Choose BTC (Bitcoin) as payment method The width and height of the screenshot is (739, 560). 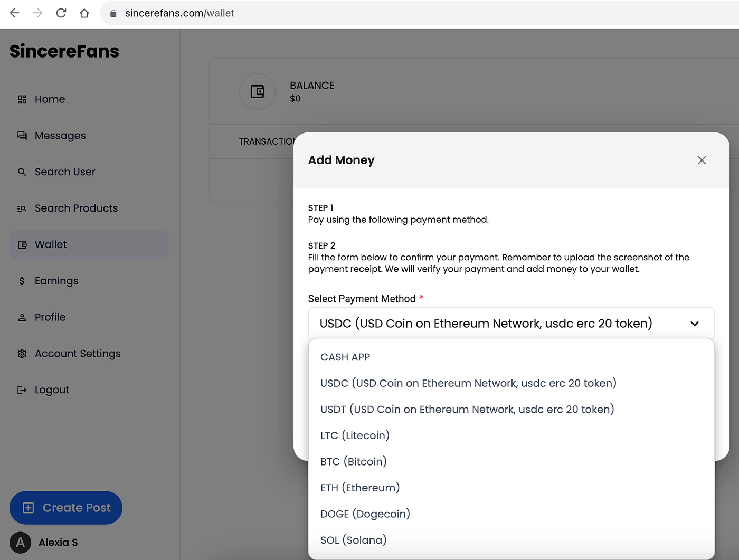pyautogui.click(x=353, y=461)
